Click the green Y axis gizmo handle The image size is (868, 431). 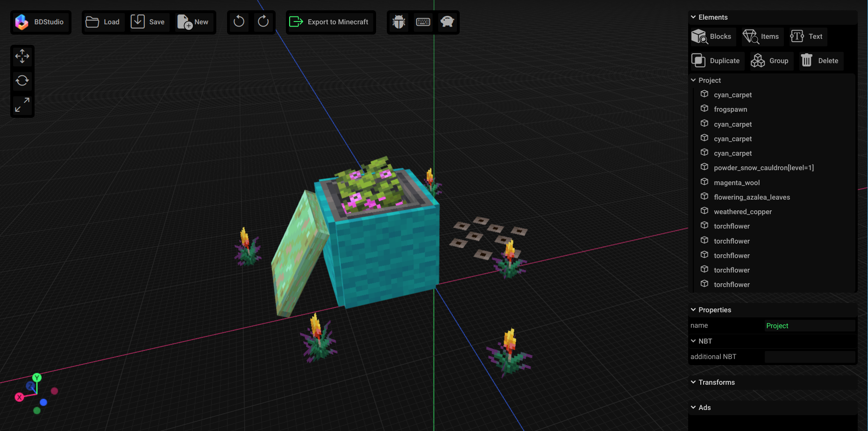tap(37, 378)
